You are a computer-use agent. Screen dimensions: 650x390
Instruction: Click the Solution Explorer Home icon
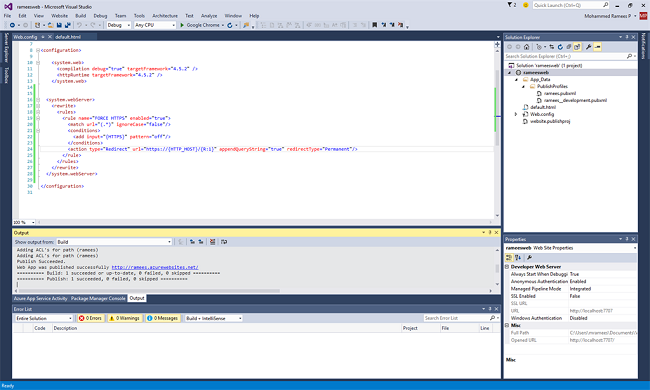pyautogui.click(x=526, y=47)
